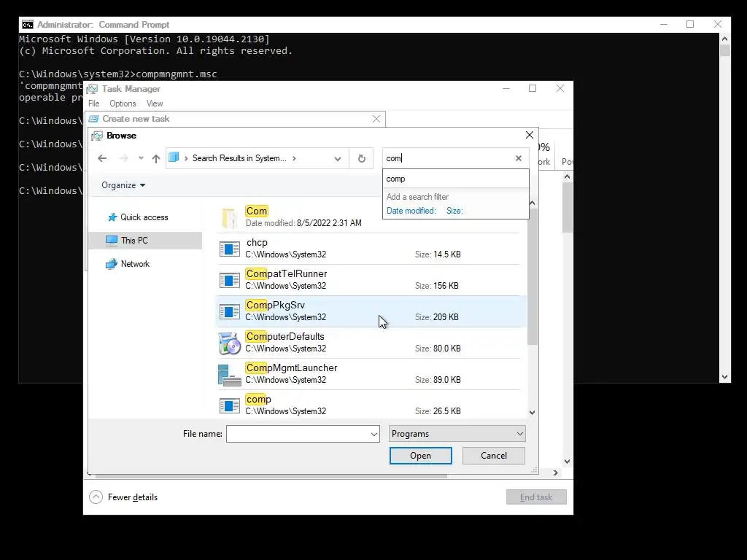Maximize the Command Prompt window
Image resolution: width=747 pixels, height=560 pixels.
(x=690, y=24)
